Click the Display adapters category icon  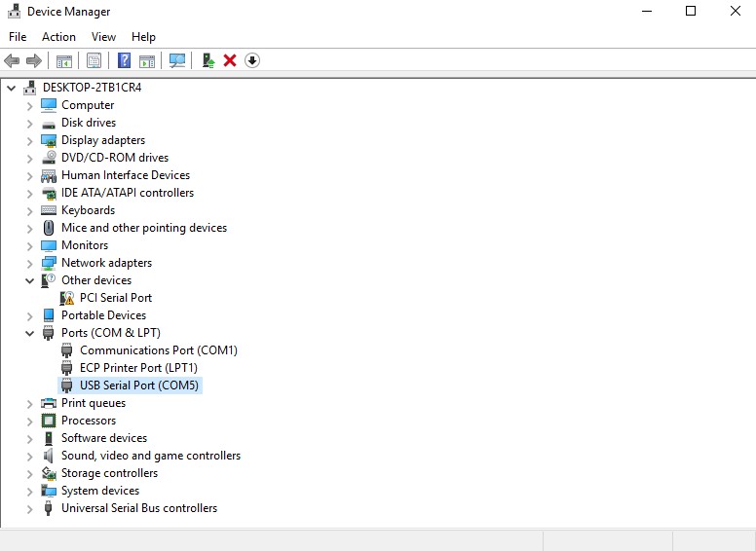click(x=49, y=140)
